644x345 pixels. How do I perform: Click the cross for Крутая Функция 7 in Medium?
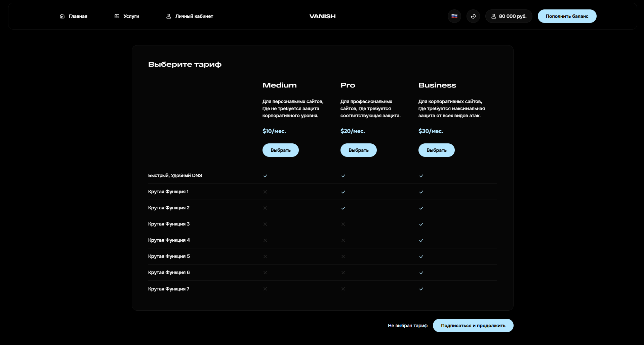coord(265,289)
